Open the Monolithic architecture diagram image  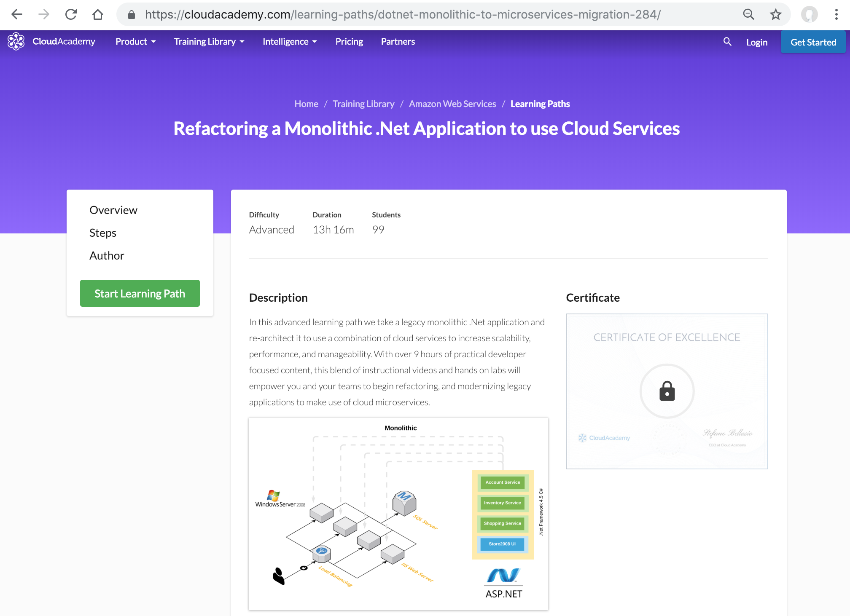pos(398,514)
